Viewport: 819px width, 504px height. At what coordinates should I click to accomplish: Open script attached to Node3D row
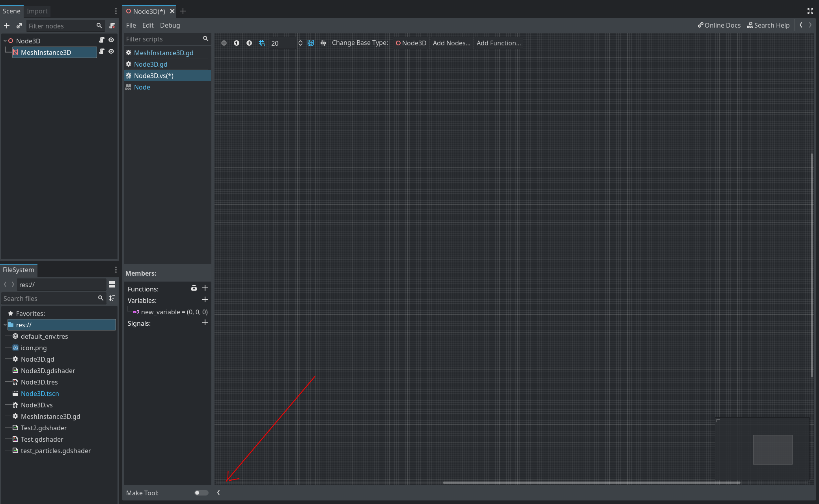[x=101, y=40]
